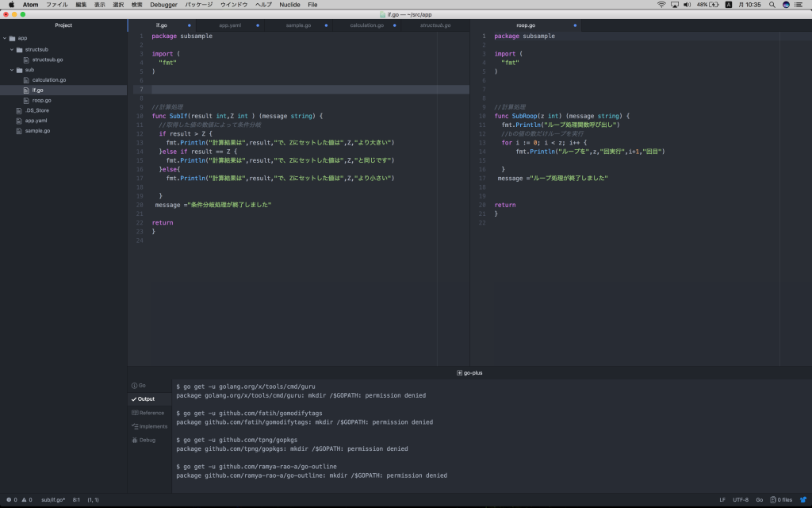Switch to the calculation.go tab

[x=366, y=25]
